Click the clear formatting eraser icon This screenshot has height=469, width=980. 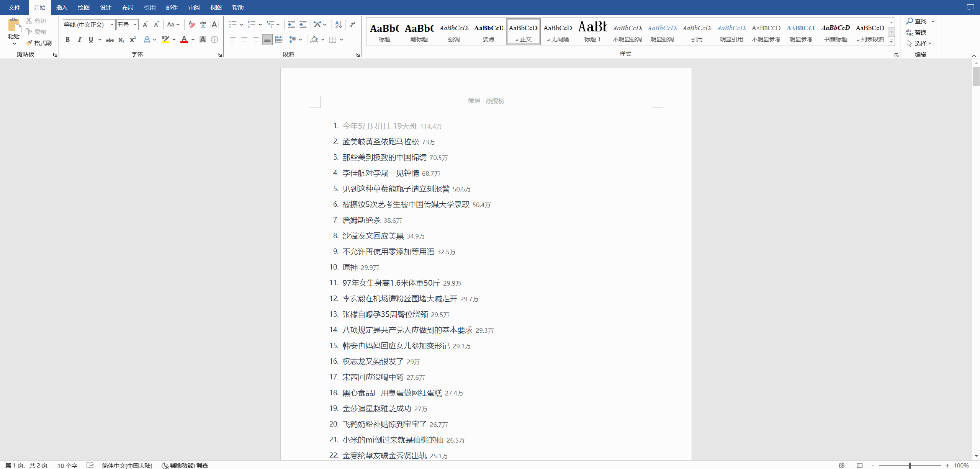(192, 25)
